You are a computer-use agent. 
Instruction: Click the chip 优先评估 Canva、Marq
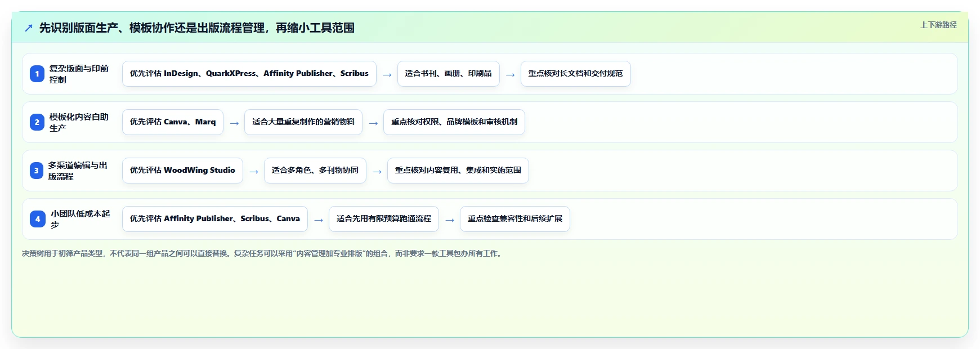(173, 122)
